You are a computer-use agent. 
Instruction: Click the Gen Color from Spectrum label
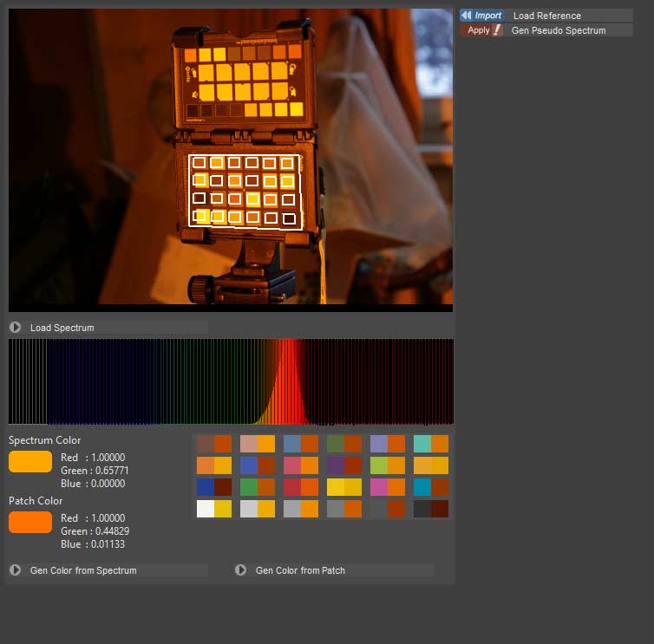pyautogui.click(x=83, y=570)
